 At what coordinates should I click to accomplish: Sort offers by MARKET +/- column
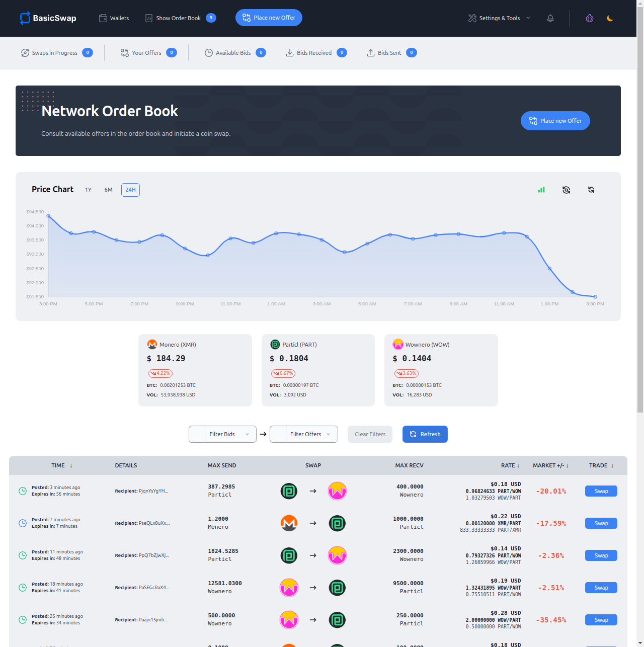pyautogui.click(x=551, y=465)
